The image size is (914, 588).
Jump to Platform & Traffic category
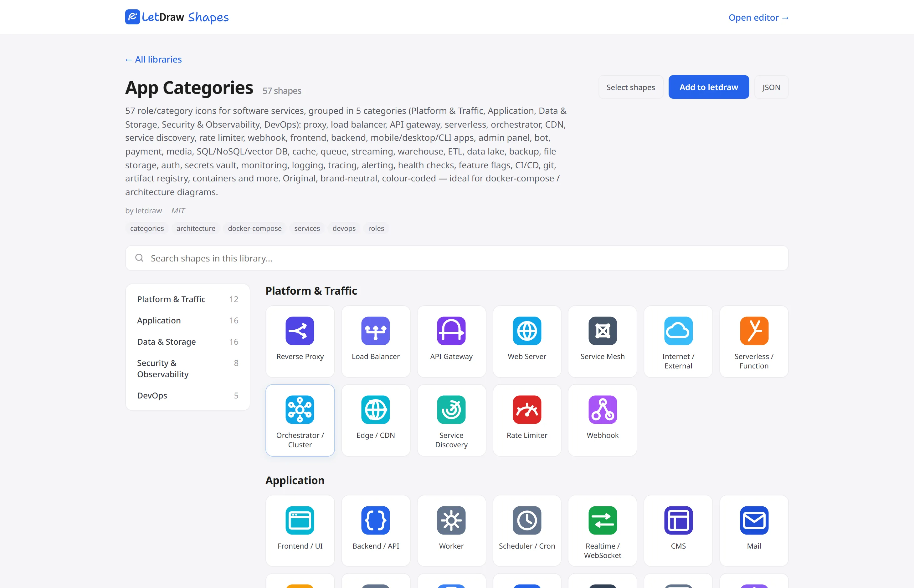tap(187, 299)
